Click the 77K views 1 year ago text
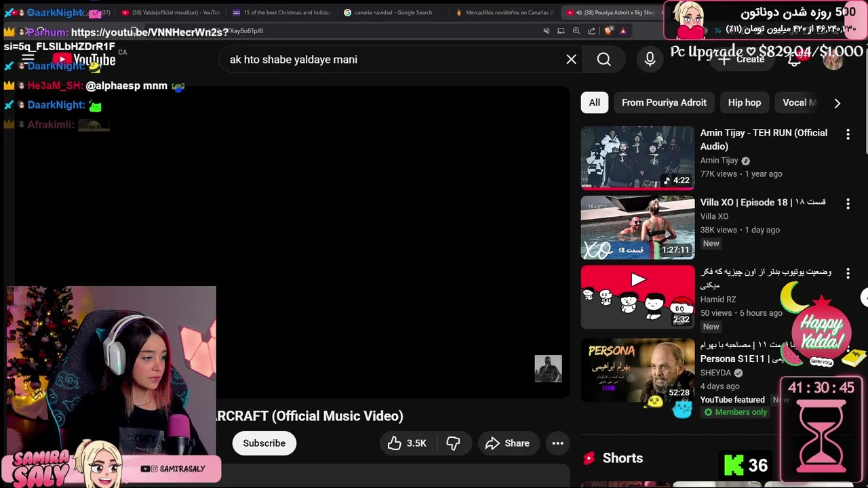 point(741,174)
